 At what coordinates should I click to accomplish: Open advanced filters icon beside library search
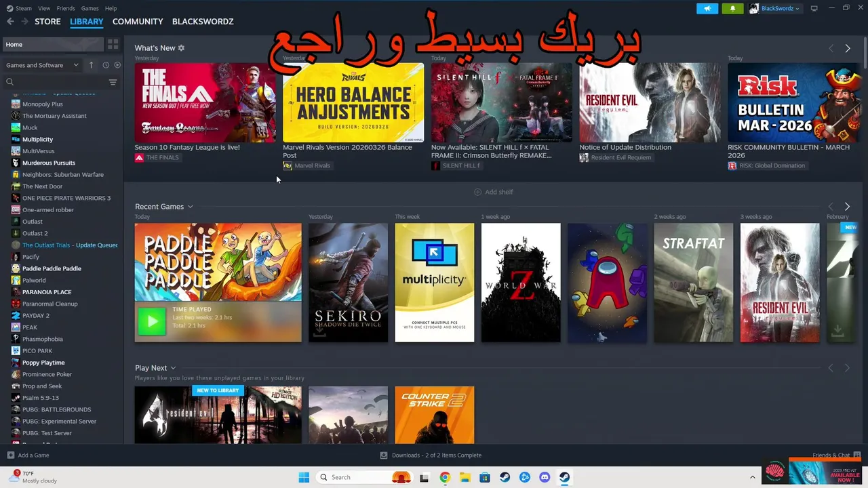coord(113,82)
